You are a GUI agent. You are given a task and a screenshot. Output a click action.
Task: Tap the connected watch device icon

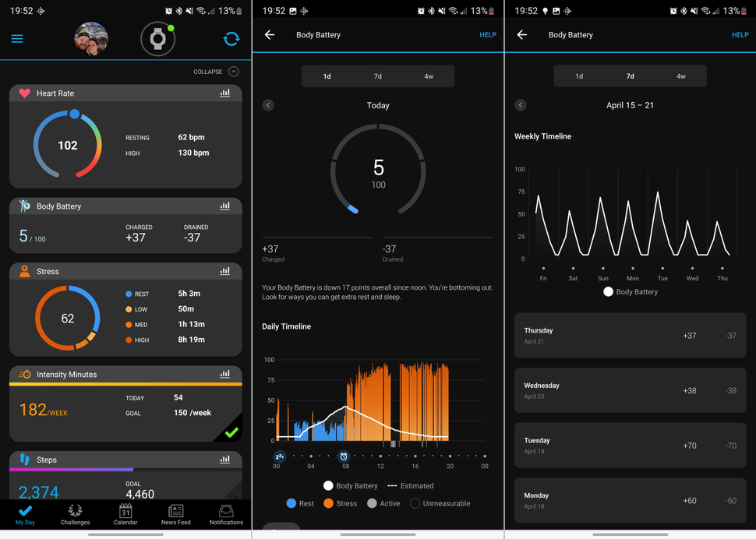157,38
